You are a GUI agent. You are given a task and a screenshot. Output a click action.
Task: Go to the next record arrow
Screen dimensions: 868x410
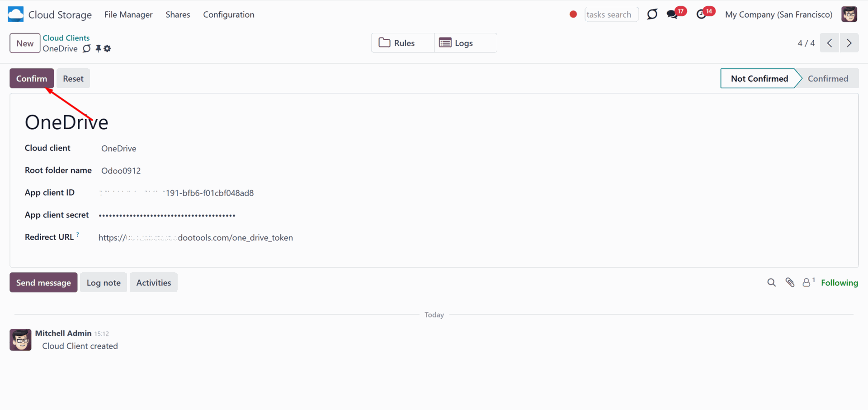click(849, 43)
